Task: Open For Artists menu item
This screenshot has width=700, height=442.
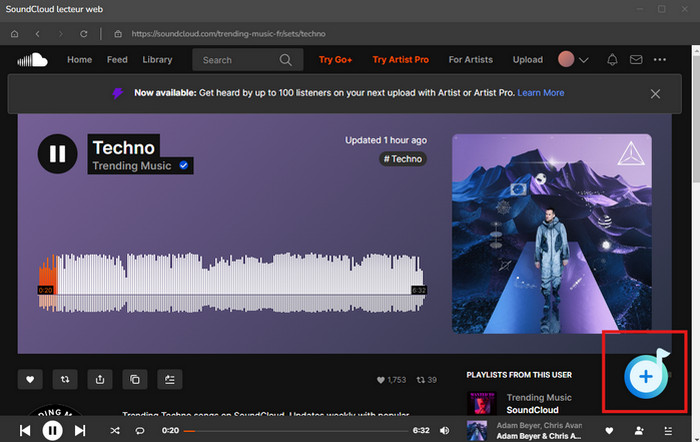Action: tap(471, 60)
